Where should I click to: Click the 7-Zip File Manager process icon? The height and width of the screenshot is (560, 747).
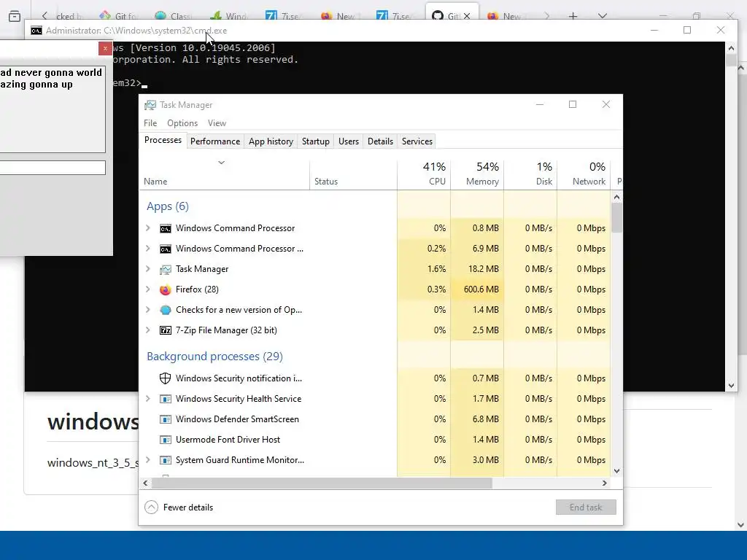coord(166,330)
